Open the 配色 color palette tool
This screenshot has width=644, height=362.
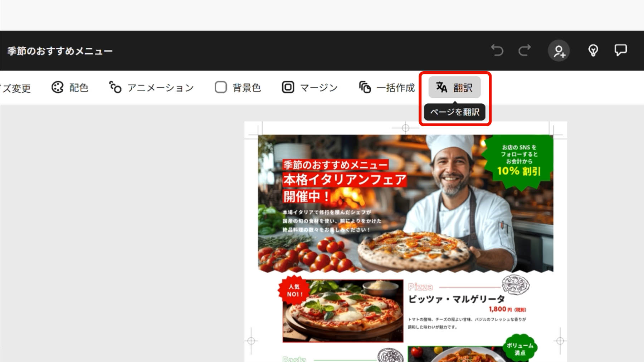point(70,87)
